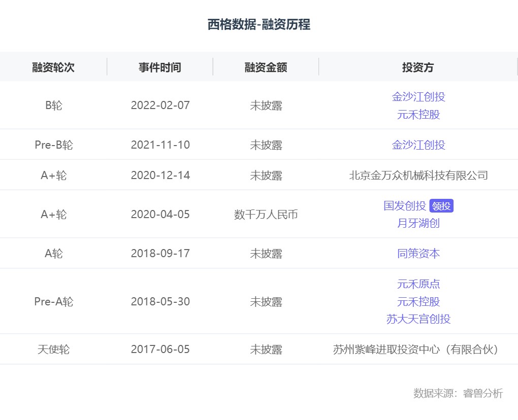Click 未披露 amount in the 2020-12-14 row

266,175
